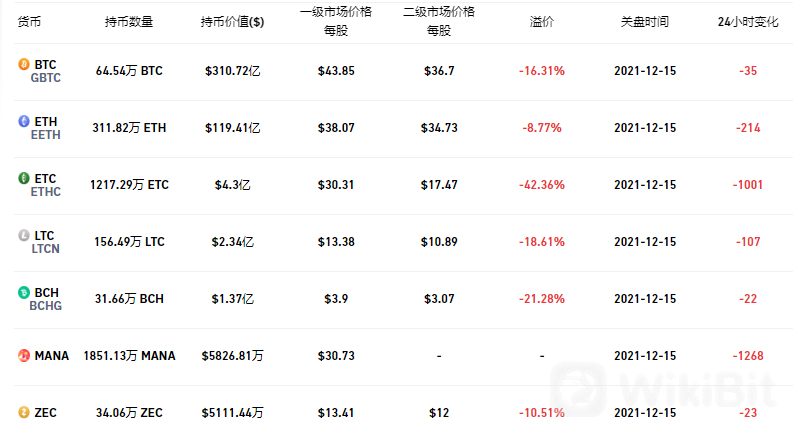
Task: Select the LTCN ticker label
Action: click(46, 249)
